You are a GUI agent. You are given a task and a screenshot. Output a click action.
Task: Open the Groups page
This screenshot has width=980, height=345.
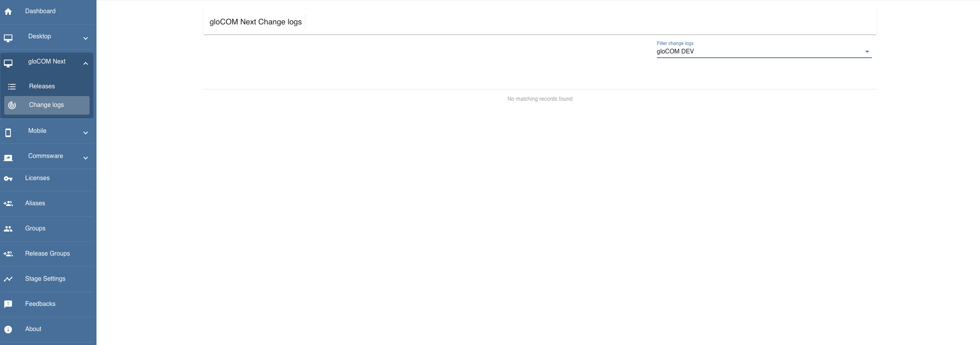35,228
